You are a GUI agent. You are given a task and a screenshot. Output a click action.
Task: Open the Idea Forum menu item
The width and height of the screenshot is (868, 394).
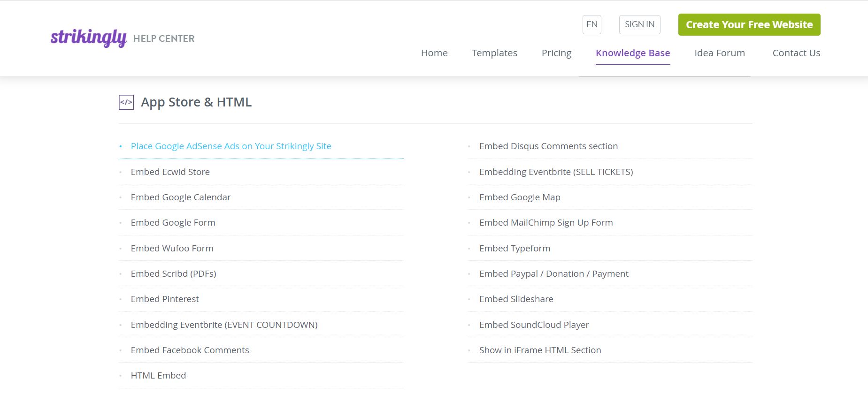click(720, 53)
